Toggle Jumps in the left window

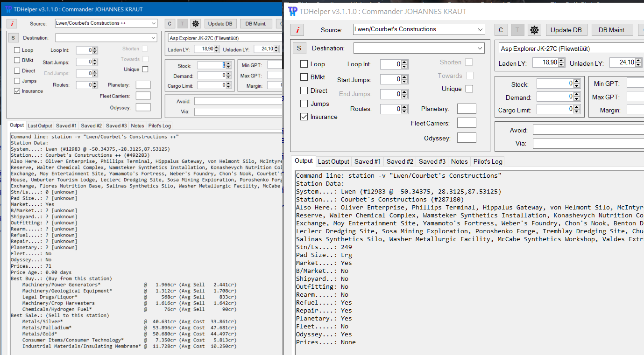pos(17,81)
